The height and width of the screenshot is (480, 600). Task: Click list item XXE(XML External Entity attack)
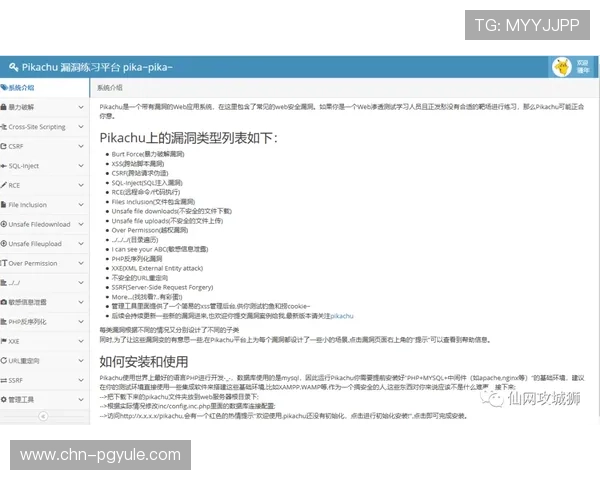coord(157,268)
